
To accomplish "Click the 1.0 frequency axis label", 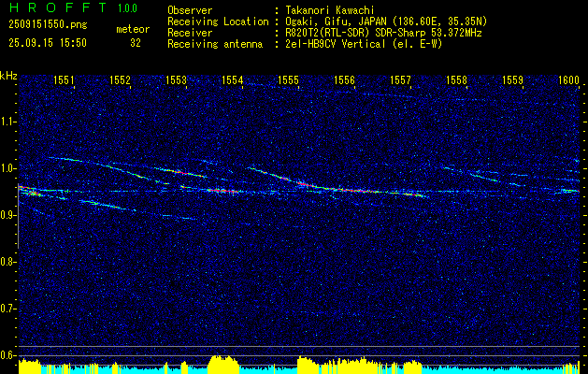I will tap(8, 168).
